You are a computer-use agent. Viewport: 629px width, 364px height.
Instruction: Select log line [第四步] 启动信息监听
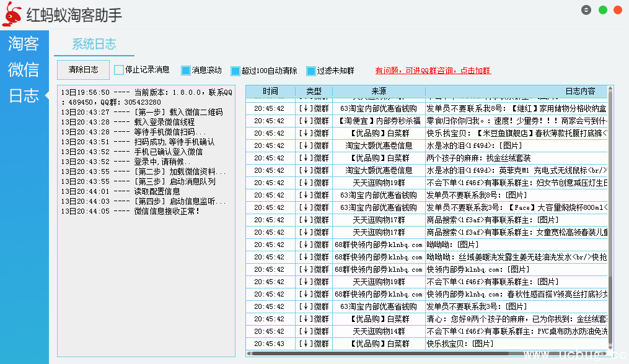click(144, 201)
